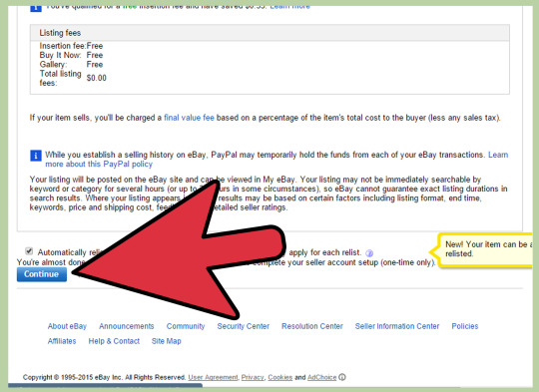This screenshot has width=539, height=392.
Task: Open the About eBay footer link
Action: (67, 326)
